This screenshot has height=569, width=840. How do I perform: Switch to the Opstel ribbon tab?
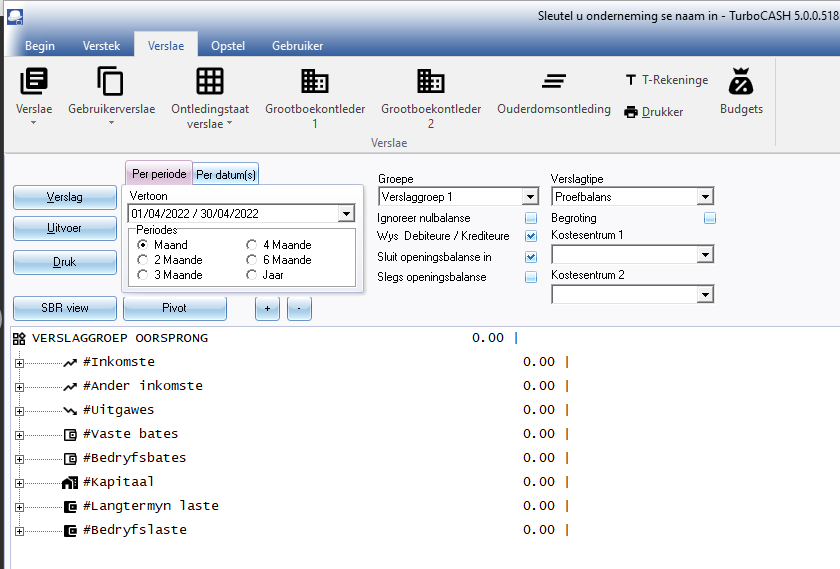[x=228, y=46]
